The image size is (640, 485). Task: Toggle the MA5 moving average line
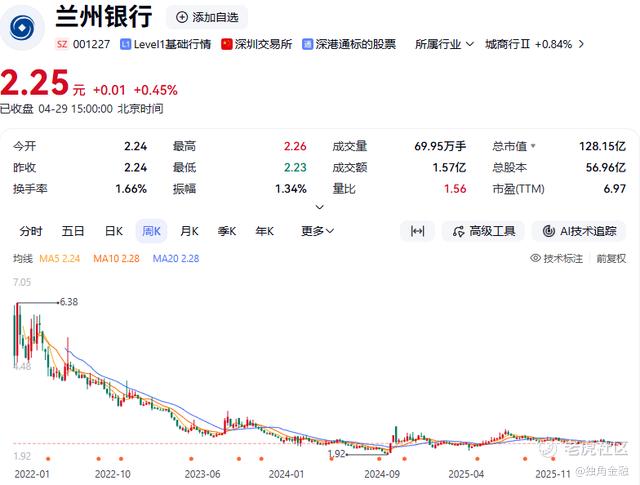click(59, 258)
